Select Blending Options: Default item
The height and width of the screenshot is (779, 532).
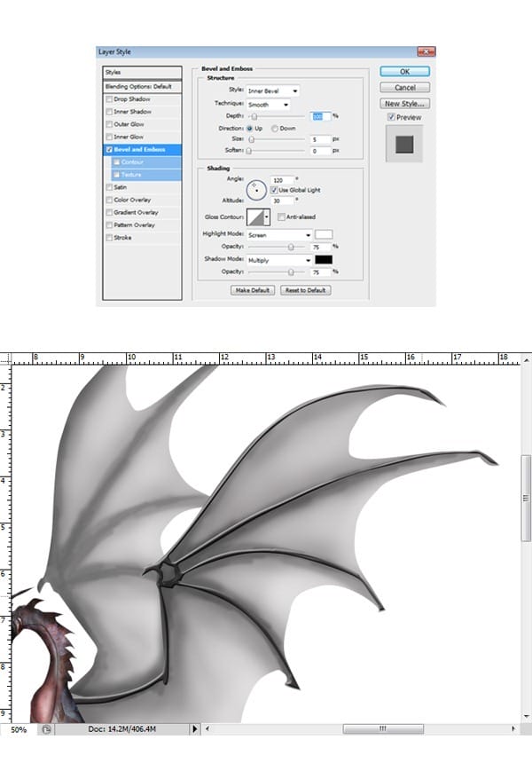[x=142, y=86]
